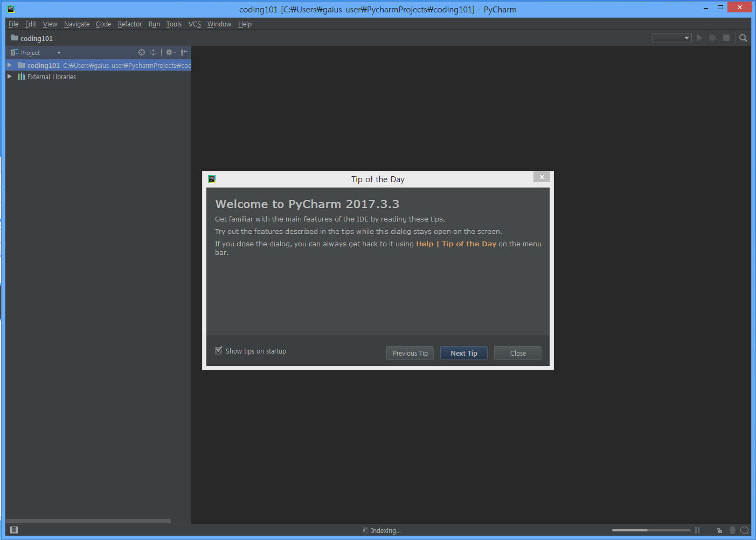756x540 pixels.
Task: Click the Next Tip button
Action: pos(463,353)
